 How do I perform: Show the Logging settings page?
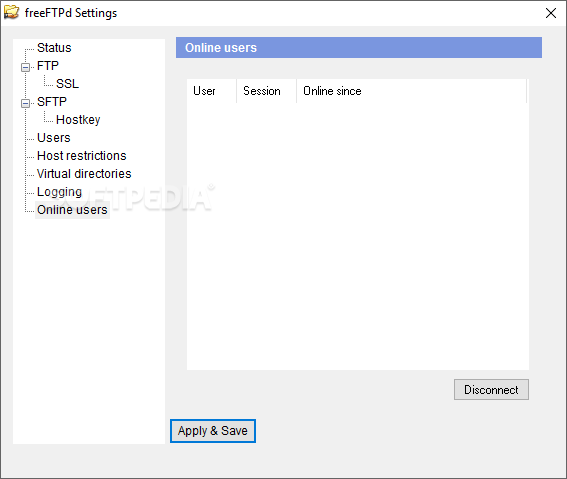pos(59,192)
